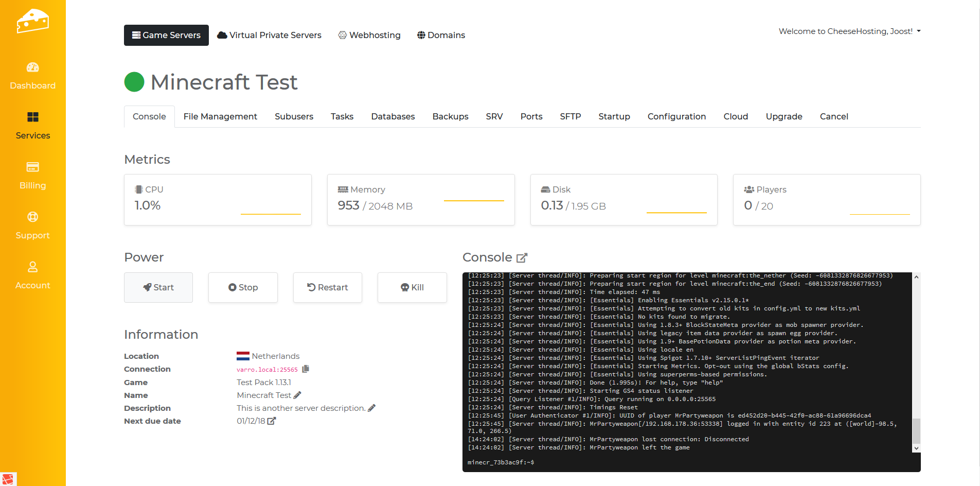Open the Domains section
This screenshot has width=980, height=486.
click(x=441, y=36)
